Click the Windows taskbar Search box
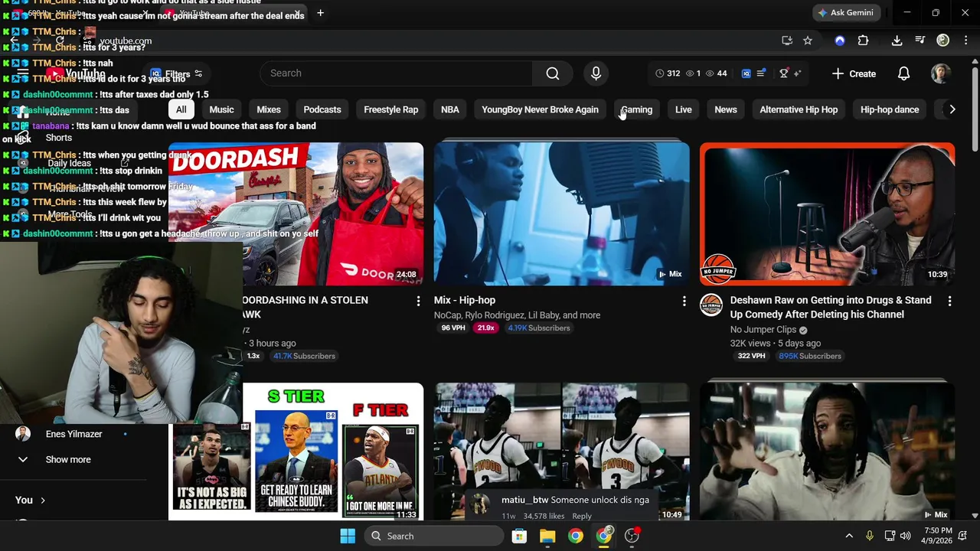 436,536
